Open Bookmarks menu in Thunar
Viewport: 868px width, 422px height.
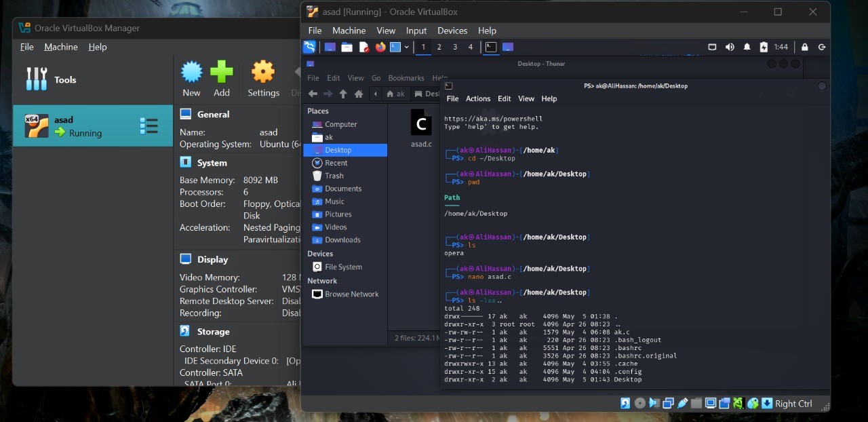coord(406,78)
